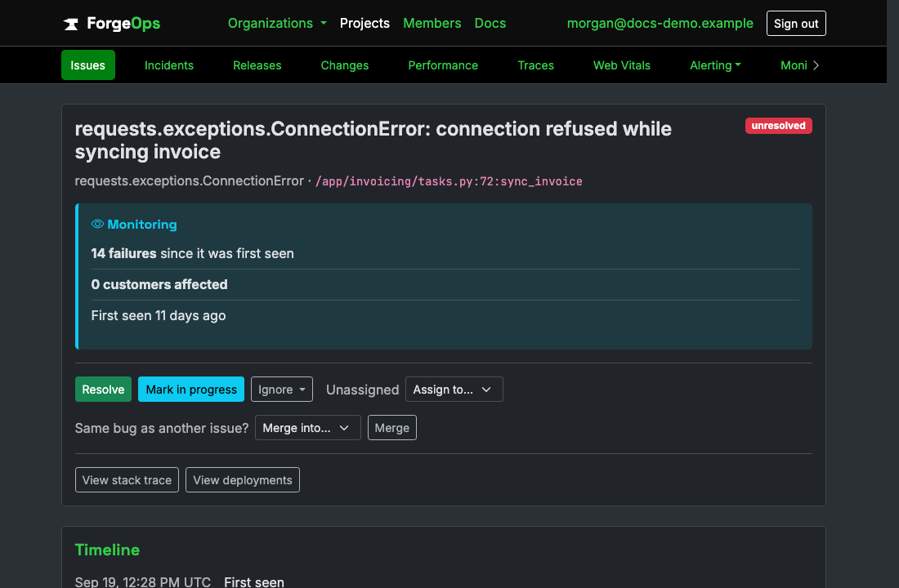The image size is (899, 588).
Task: Click the Monitoring heading text
Action: tap(142, 225)
